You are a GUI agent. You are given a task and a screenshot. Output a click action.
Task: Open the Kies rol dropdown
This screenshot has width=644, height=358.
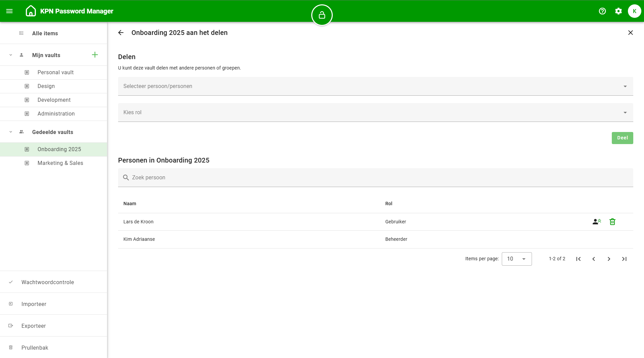coord(375,113)
